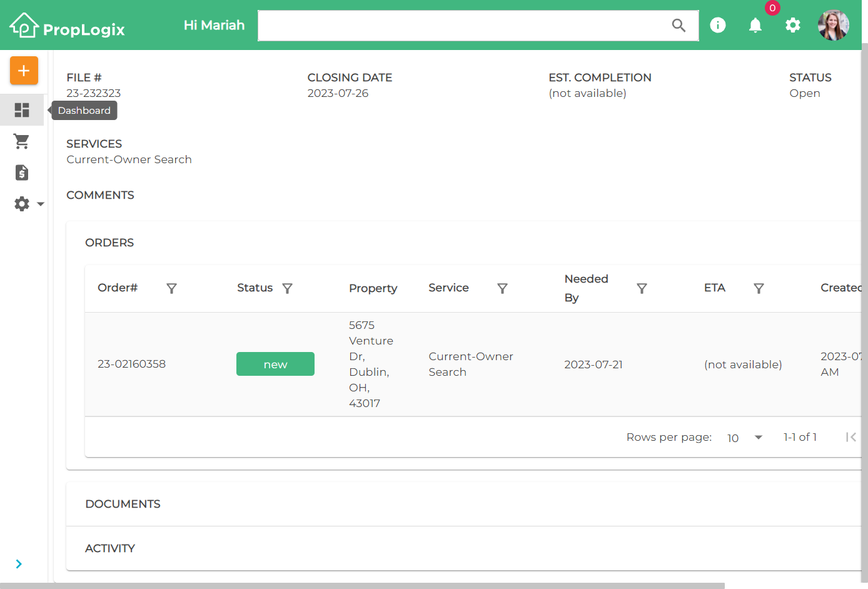Click the horizontal scrollbar at the bottom
The image size is (868, 589).
[x=362, y=586]
